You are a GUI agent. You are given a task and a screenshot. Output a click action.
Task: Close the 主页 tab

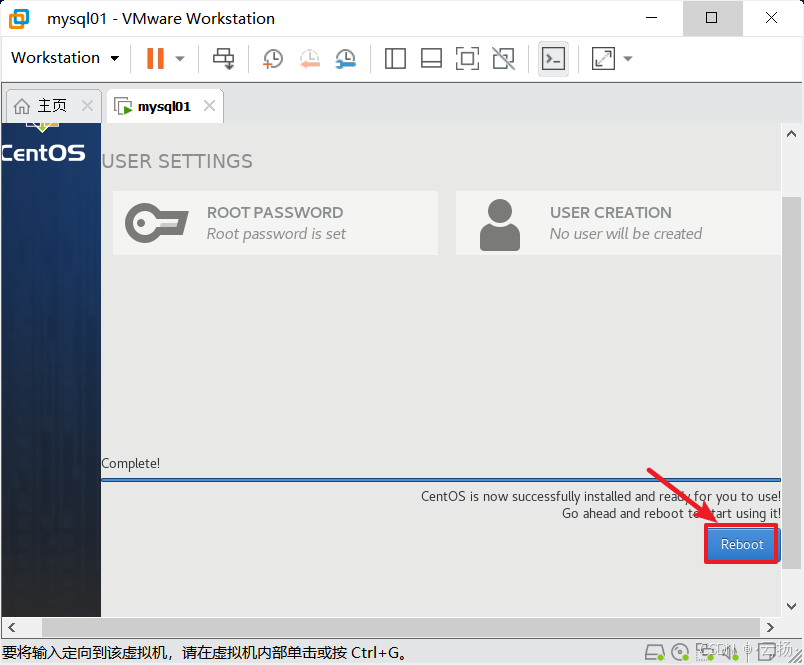pos(88,106)
